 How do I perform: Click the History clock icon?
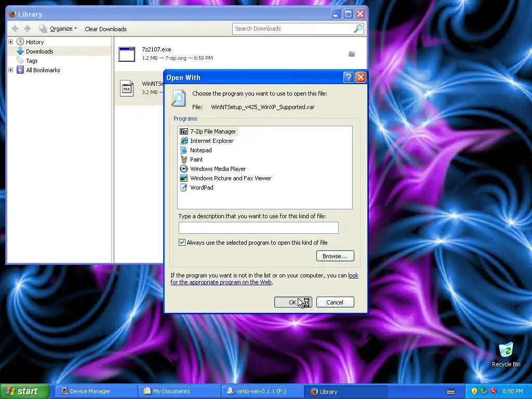[x=20, y=42]
